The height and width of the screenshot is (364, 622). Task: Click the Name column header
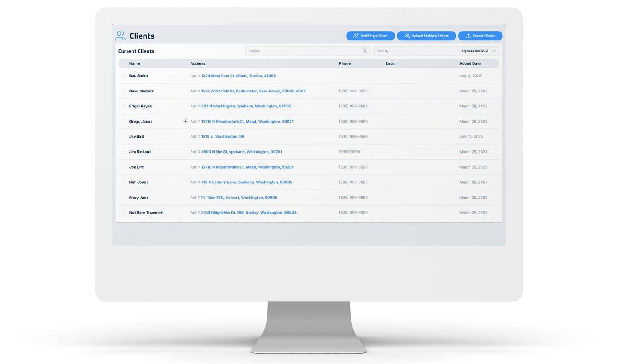click(134, 63)
